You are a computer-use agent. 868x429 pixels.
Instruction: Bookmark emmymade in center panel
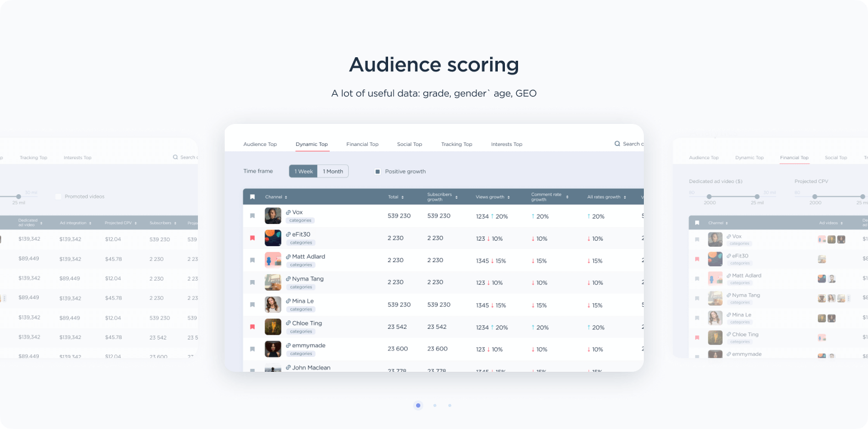(x=252, y=349)
